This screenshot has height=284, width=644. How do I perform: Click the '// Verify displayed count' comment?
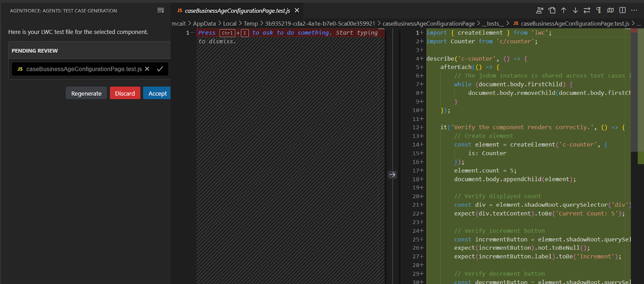click(498, 196)
